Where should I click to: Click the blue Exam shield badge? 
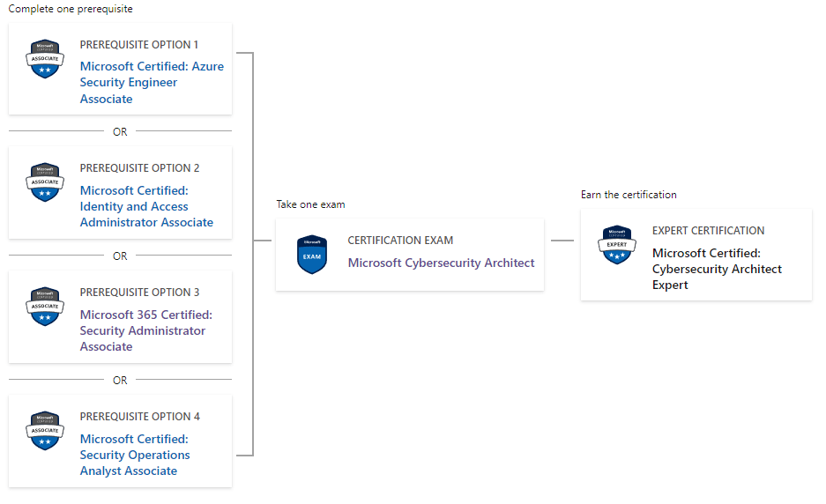[312, 255]
